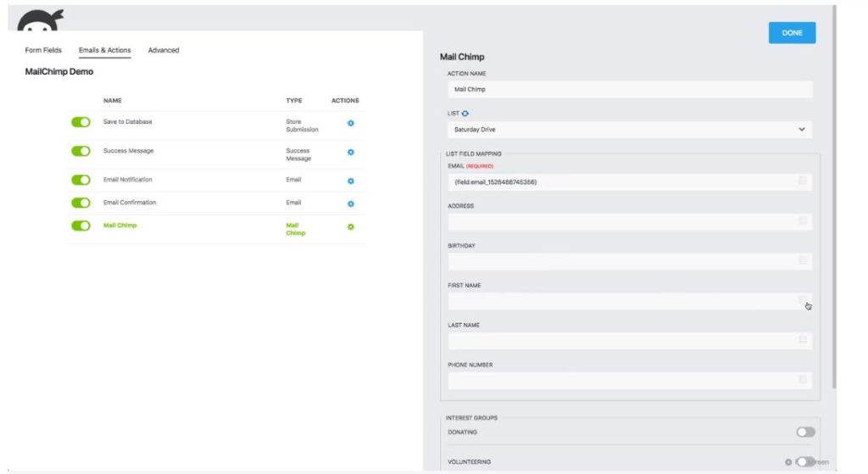The width and height of the screenshot is (868, 474).
Task: Click into the Phone Number mapping field
Action: (630, 381)
